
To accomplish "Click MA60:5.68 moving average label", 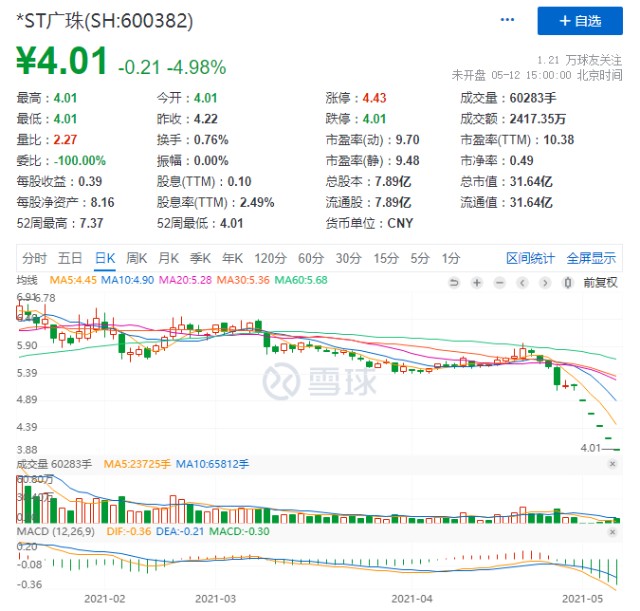I will [x=301, y=280].
